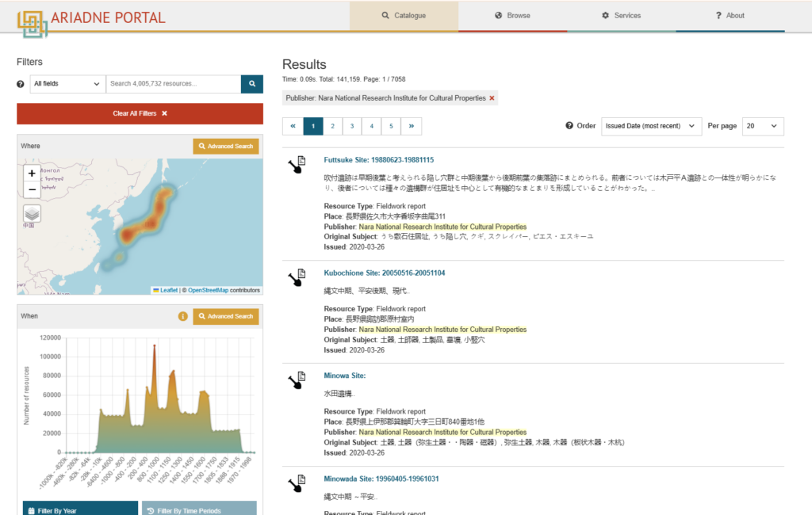Viewport: 812px width, 515px height.
Task: Click Filter By Time Periods button
Action: tap(199, 509)
